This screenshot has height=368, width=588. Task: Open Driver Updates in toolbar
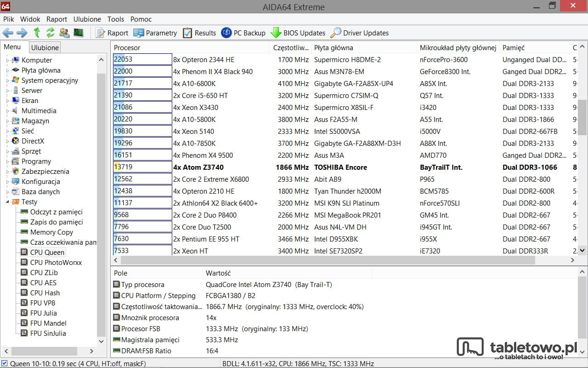pos(360,33)
